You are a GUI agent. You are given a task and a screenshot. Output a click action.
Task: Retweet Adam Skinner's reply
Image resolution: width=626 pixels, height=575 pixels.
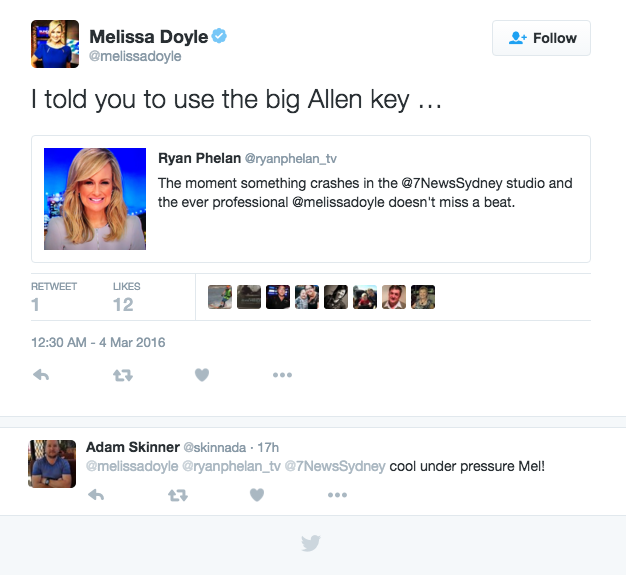click(x=178, y=496)
